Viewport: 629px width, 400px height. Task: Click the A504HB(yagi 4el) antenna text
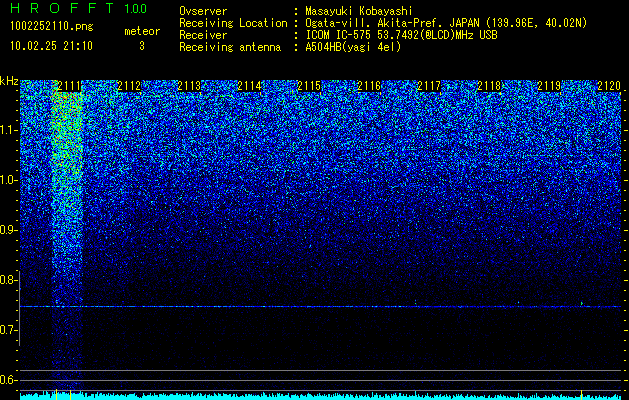click(x=353, y=47)
